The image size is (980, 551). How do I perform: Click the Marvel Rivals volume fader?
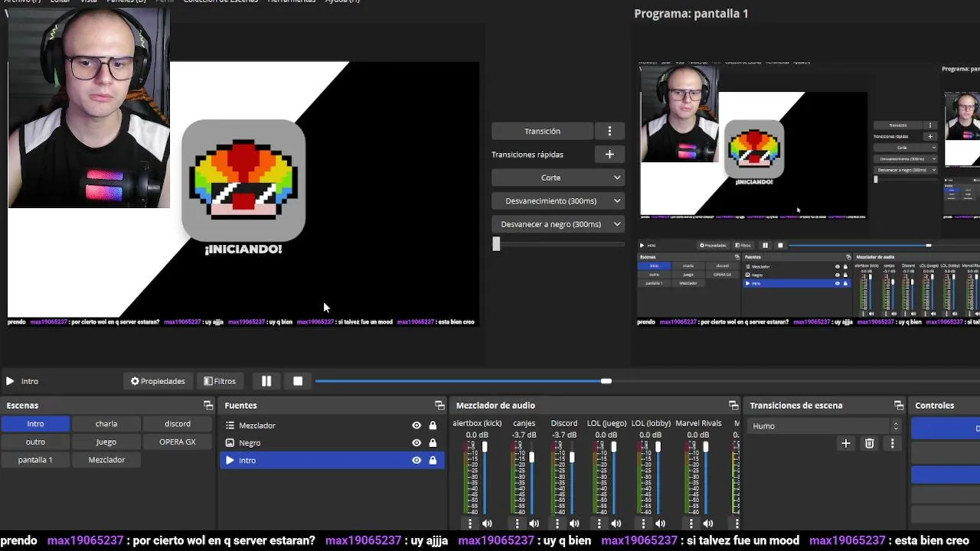(705, 447)
